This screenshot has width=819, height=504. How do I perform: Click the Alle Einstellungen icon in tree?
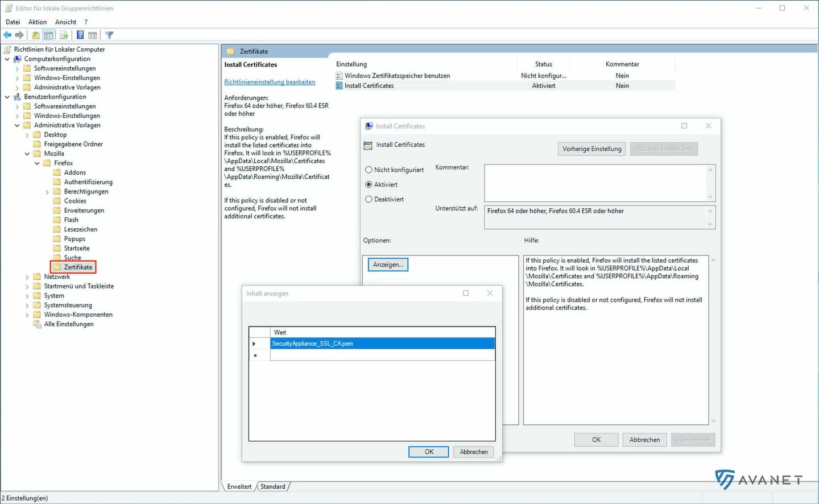(x=37, y=324)
